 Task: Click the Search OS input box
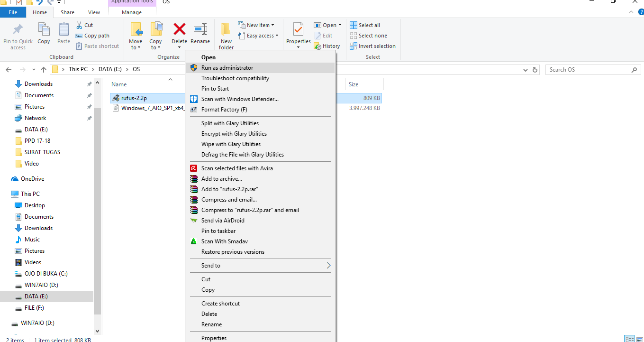(593, 70)
